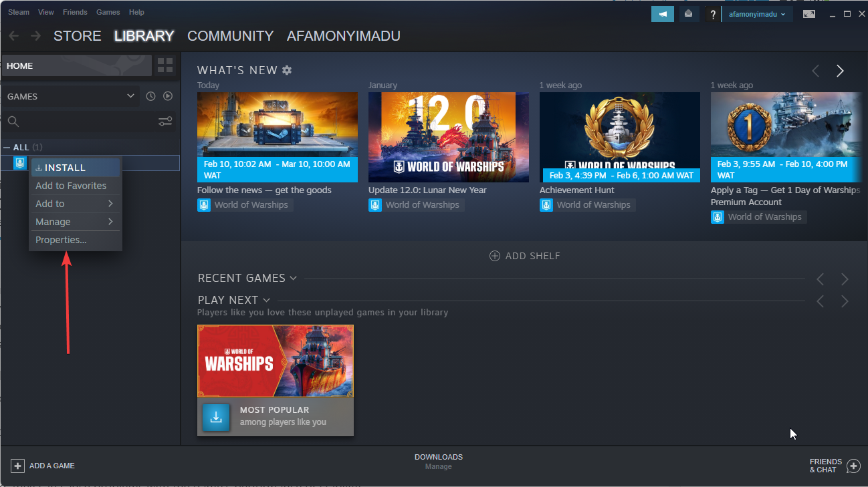Image resolution: width=868 pixels, height=487 pixels.
Task: Switch to the LIBRARY tab
Action: pyautogui.click(x=144, y=36)
